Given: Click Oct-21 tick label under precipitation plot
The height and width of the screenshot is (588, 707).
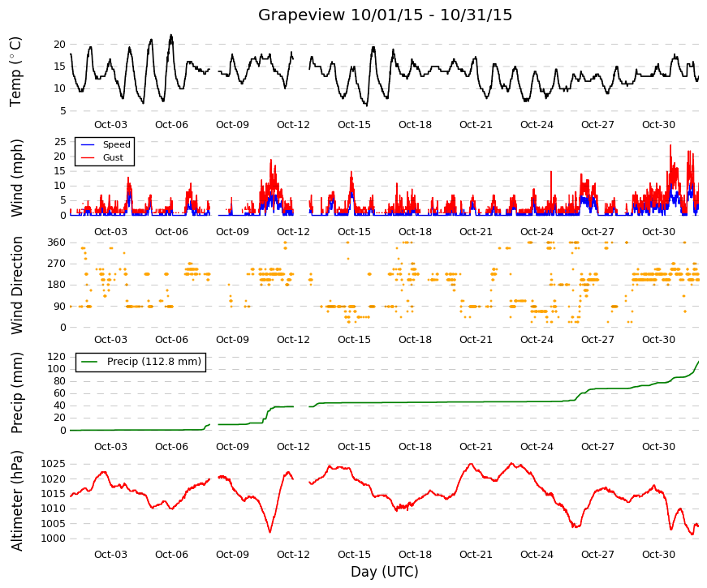Looking at the screenshot, I should [476, 447].
